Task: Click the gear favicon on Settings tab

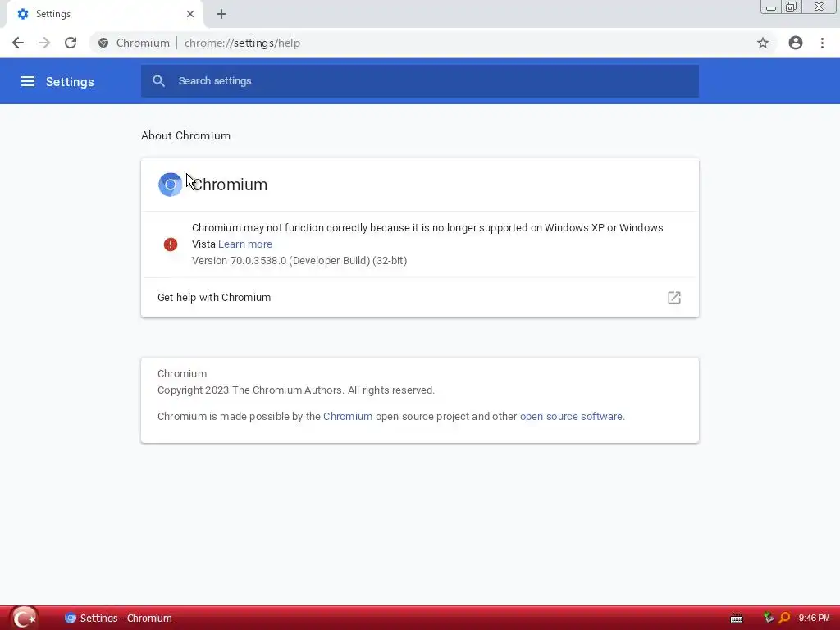Action: pos(23,14)
